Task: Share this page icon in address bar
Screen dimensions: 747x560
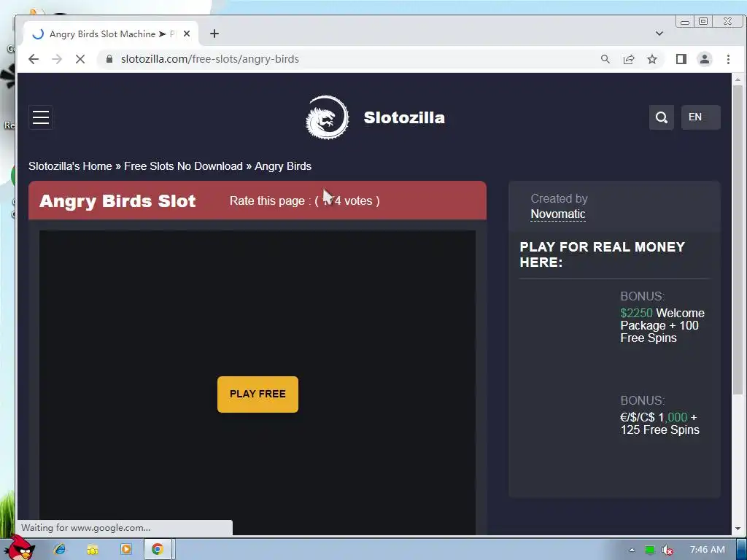Action: [629, 59]
